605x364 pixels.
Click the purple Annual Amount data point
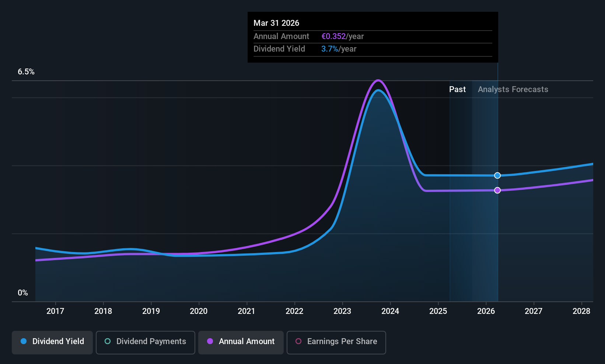tap(497, 190)
